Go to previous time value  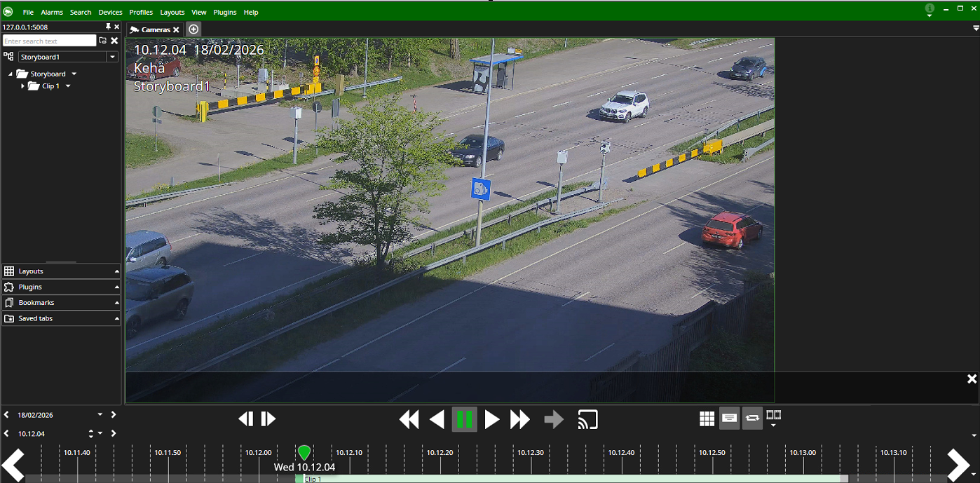pyautogui.click(x=6, y=433)
